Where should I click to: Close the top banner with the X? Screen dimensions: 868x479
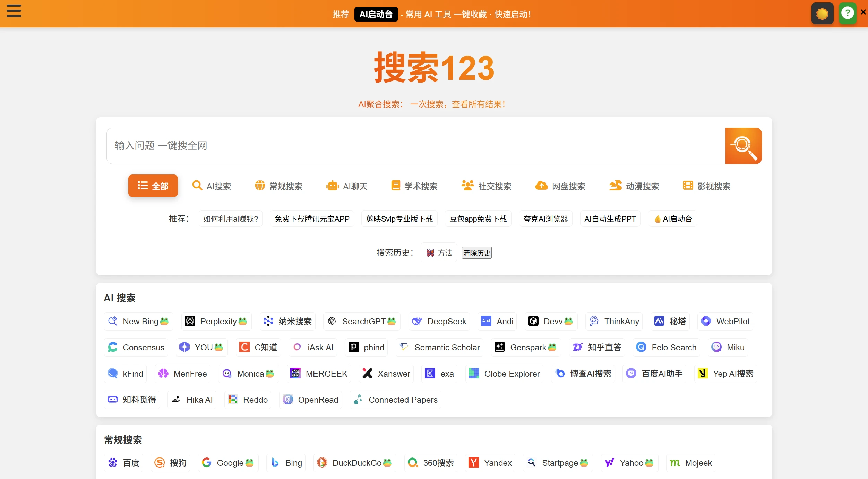pyautogui.click(x=863, y=12)
